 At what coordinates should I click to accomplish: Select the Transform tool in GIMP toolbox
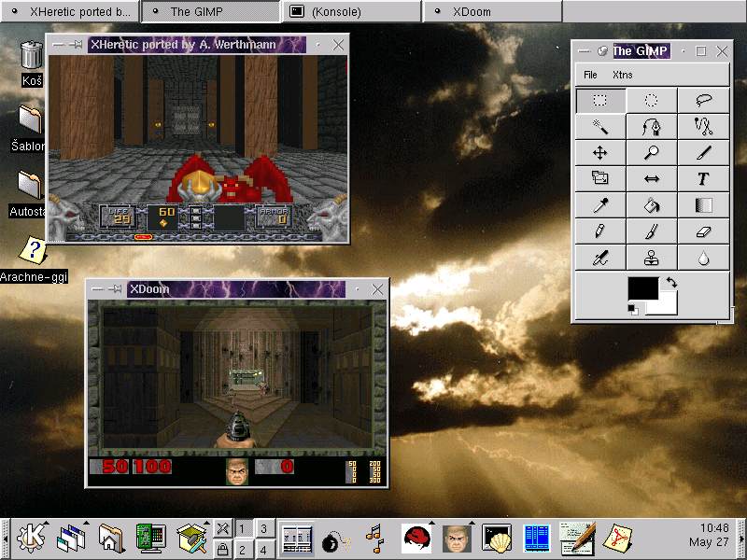600,178
